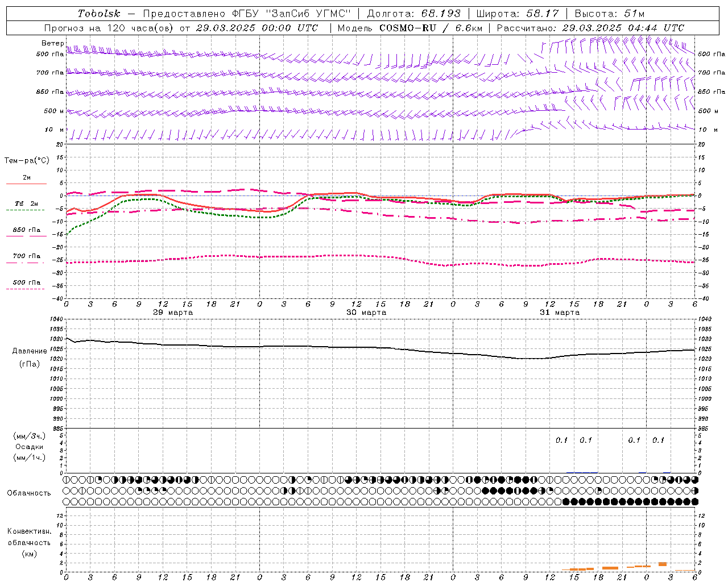Click the 'Давление' pressure panel label
The width and height of the screenshot is (728, 582).
pos(30,351)
